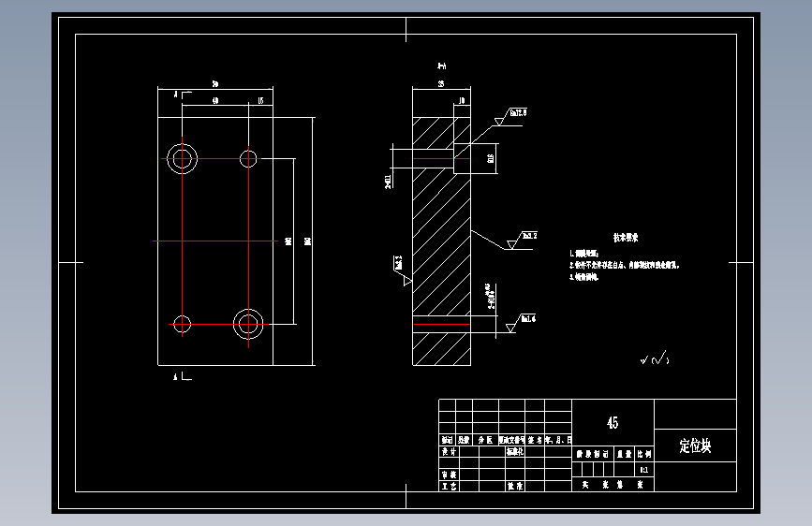Select the "40" horizontal dimension text

pyautogui.click(x=215, y=100)
